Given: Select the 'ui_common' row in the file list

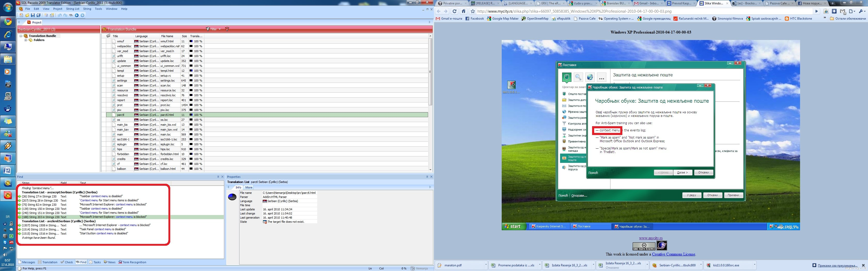Looking at the screenshot, I should (x=267, y=66).
